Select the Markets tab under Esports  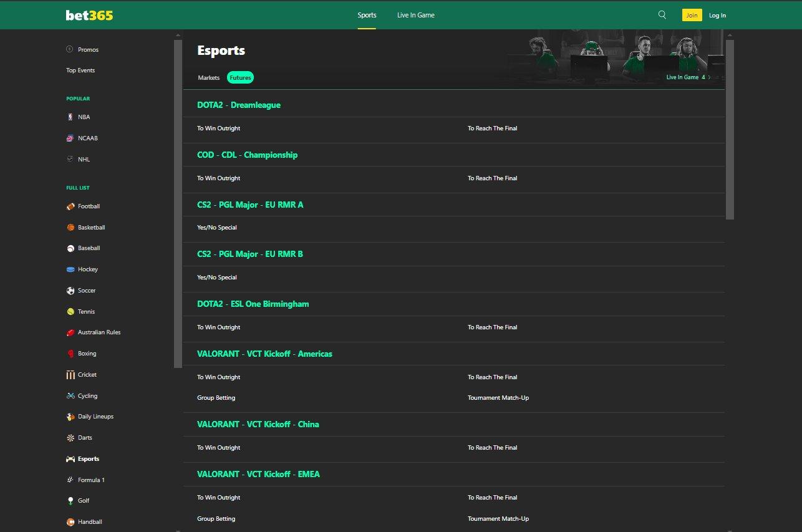click(209, 77)
